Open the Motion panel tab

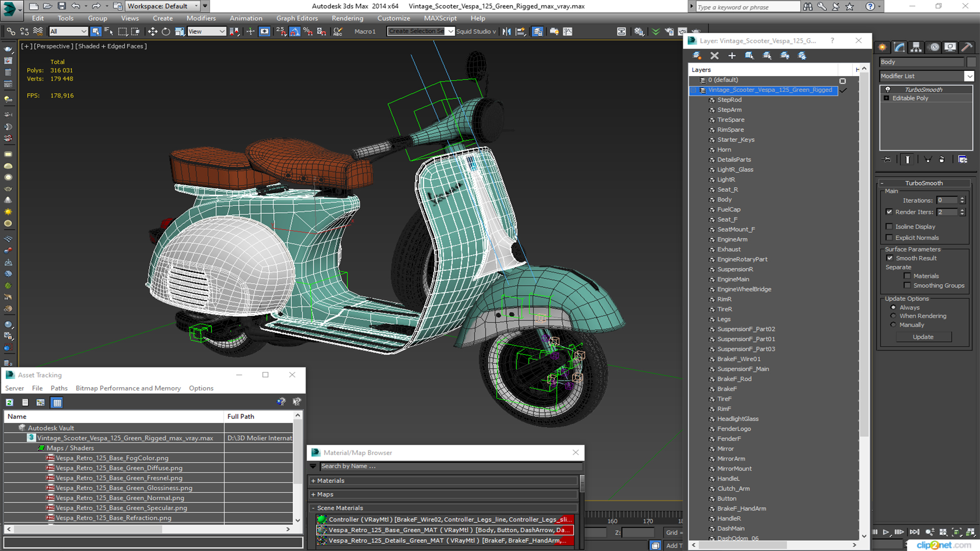(x=934, y=47)
